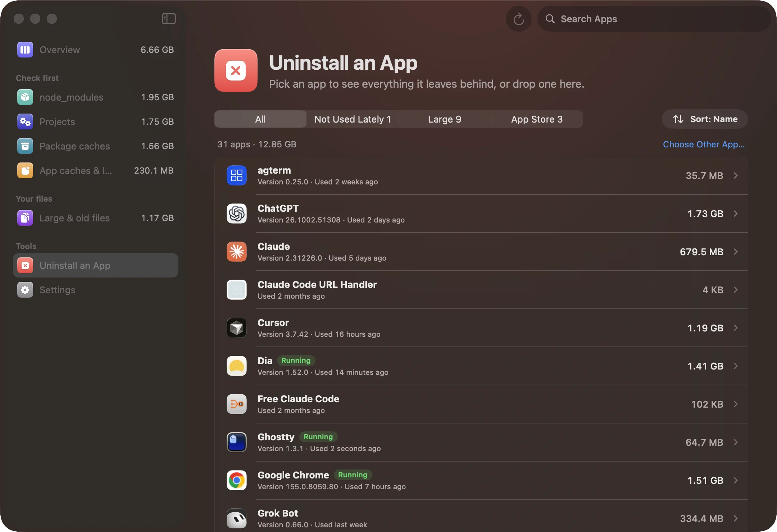This screenshot has height=532, width=777.
Task: Click the Settings gear icon
Action: pos(25,290)
